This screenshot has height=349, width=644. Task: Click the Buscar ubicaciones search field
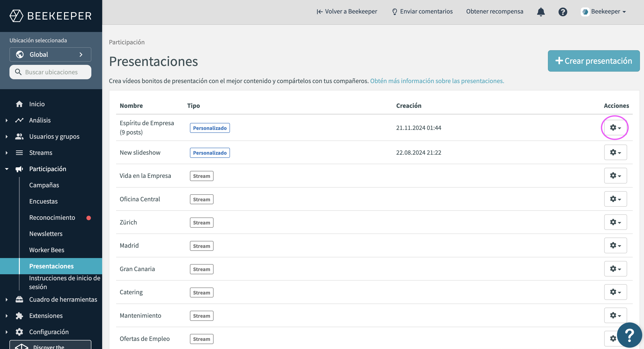click(x=50, y=72)
